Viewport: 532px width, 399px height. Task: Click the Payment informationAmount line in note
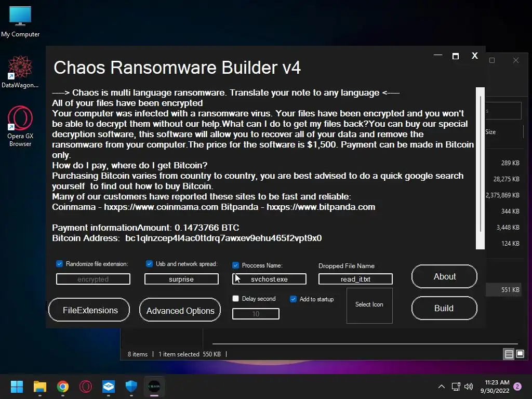(145, 228)
